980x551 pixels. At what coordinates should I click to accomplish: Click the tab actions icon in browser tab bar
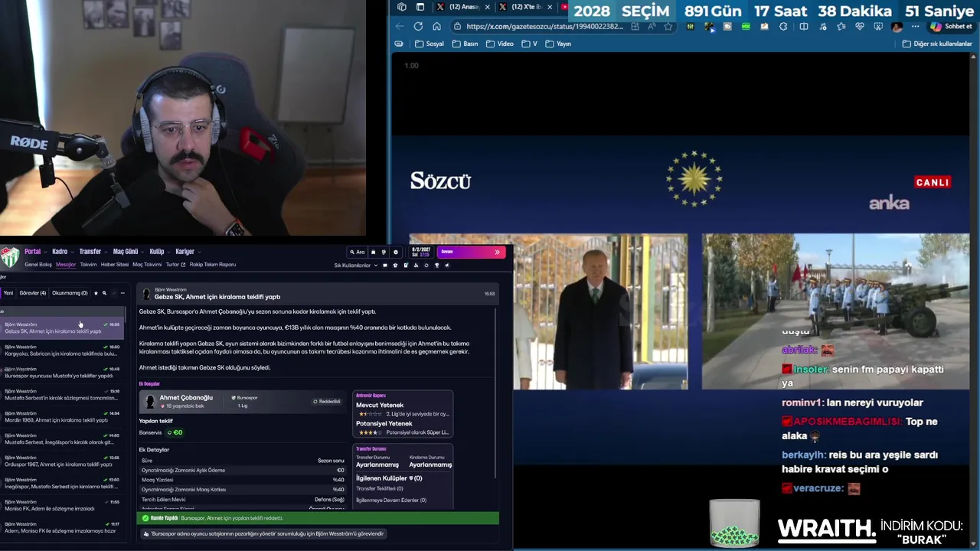(x=420, y=7)
